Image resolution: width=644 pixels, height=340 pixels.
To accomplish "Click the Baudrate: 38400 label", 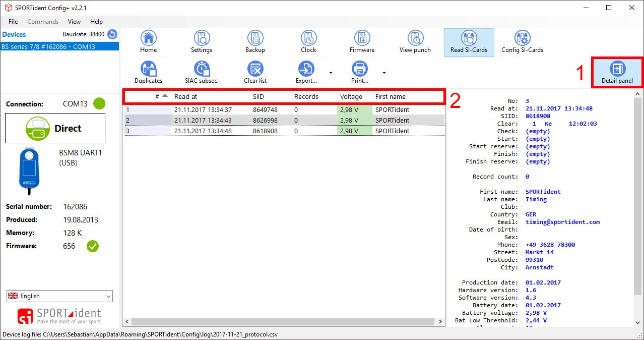I will (84, 34).
